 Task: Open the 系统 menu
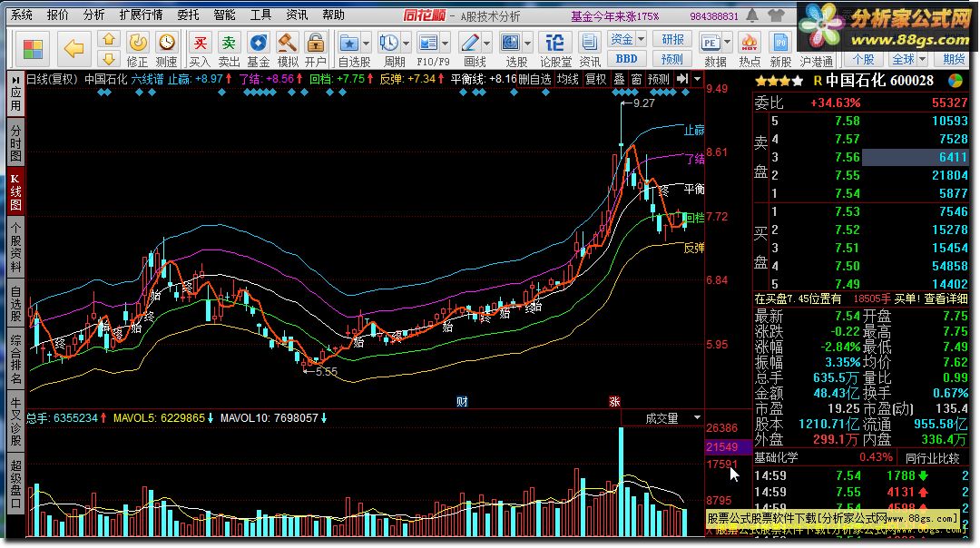22,15
